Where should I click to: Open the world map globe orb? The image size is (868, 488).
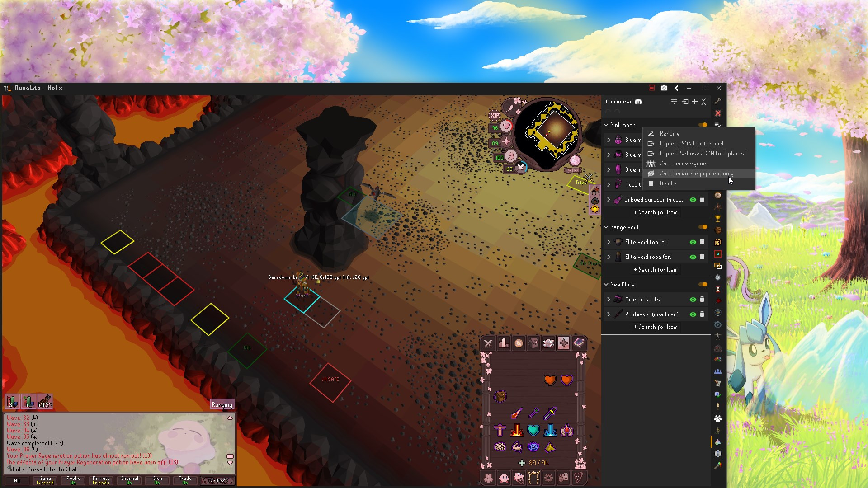pos(575,160)
